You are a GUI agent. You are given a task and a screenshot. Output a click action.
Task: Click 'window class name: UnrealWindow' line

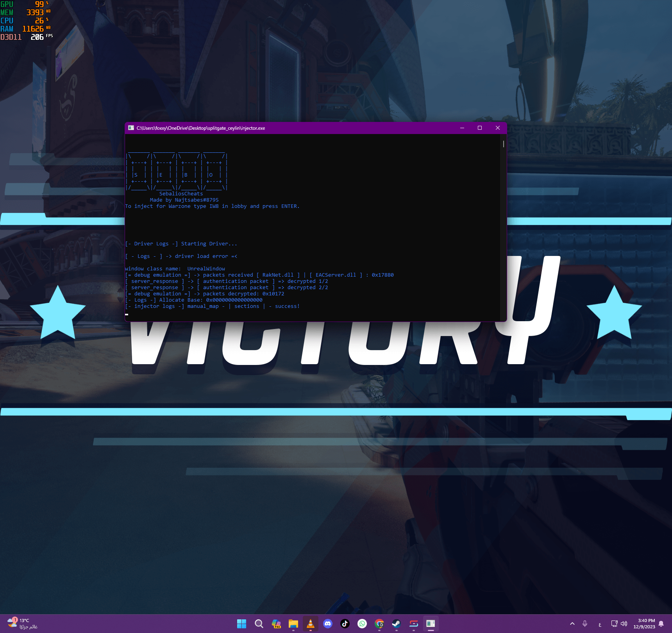pyautogui.click(x=175, y=268)
